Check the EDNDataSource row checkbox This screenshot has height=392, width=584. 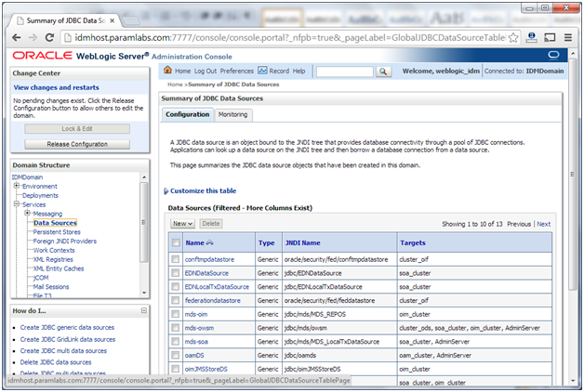176,273
